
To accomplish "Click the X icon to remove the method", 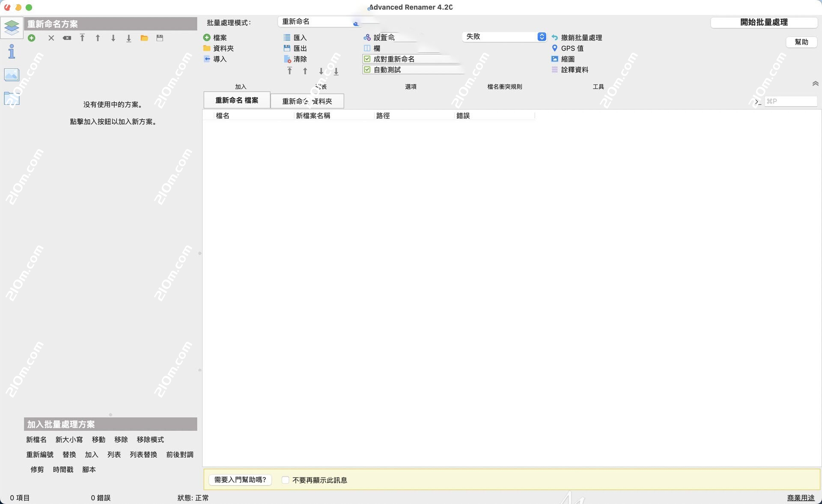I will click(51, 38).
